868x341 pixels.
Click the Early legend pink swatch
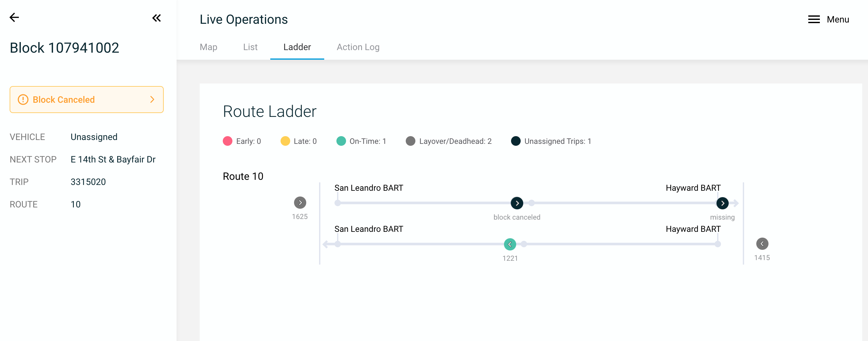pos(228,141)
